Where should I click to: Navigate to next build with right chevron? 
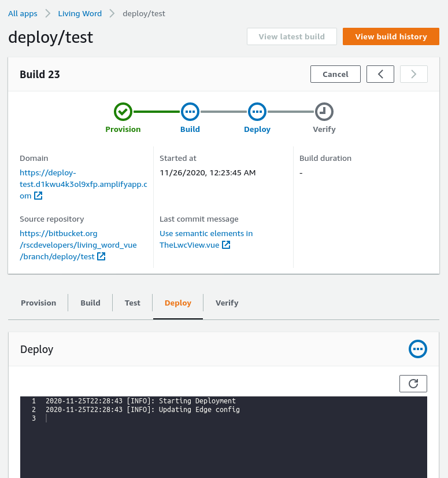click(x=413, y=74)
